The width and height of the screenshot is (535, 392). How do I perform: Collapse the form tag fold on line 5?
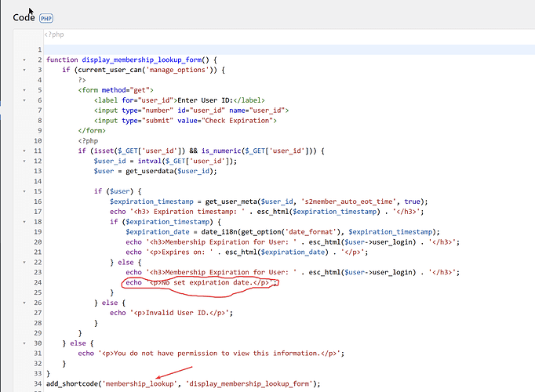tap(24, 90)
